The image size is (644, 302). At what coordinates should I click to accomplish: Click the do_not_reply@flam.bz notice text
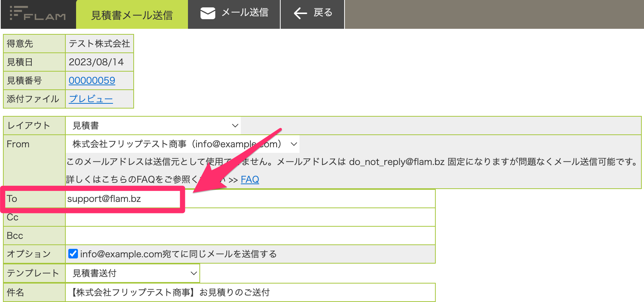[x=352, y=162]
